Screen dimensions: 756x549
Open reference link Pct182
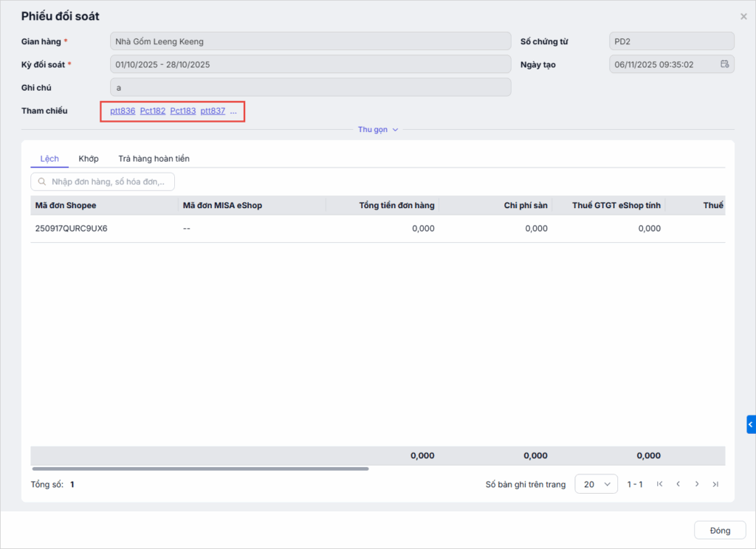(x=153, y=111)
